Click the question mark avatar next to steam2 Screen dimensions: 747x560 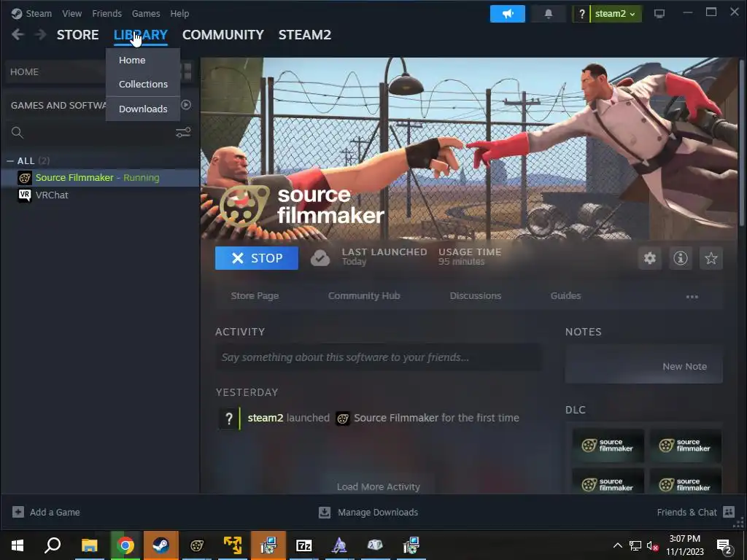[581, 14]
